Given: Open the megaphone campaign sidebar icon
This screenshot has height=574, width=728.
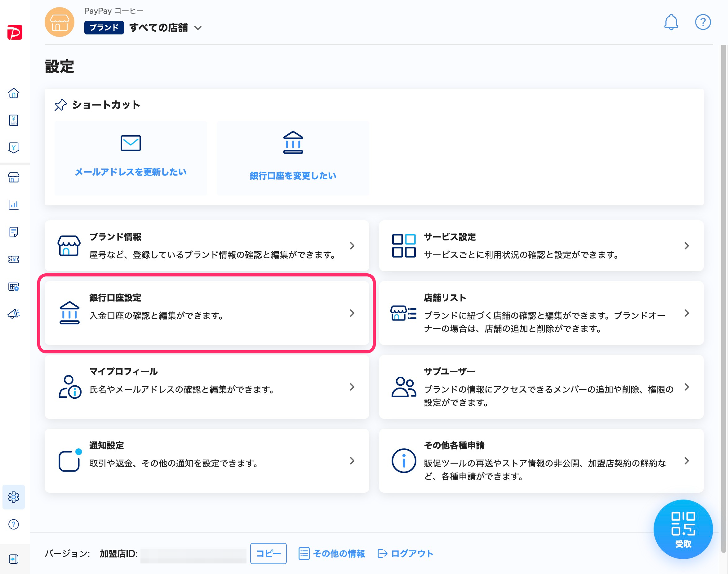Looking at the screenshot, I should coord(14,314).
